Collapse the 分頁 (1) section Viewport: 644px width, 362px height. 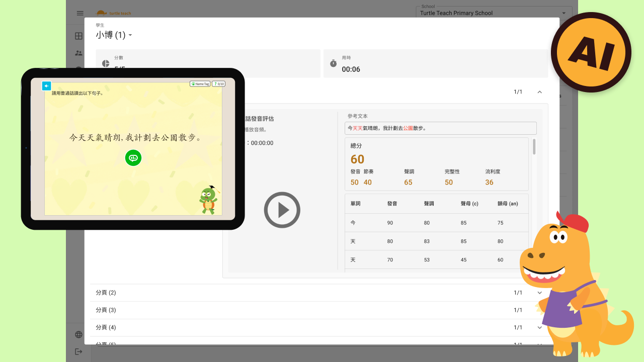(x=540, y=92)
